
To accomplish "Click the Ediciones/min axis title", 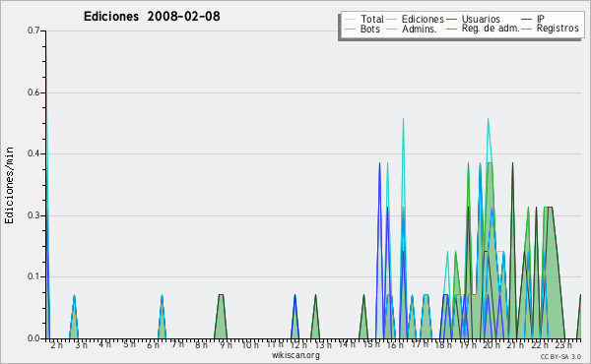I will [9, 185].
